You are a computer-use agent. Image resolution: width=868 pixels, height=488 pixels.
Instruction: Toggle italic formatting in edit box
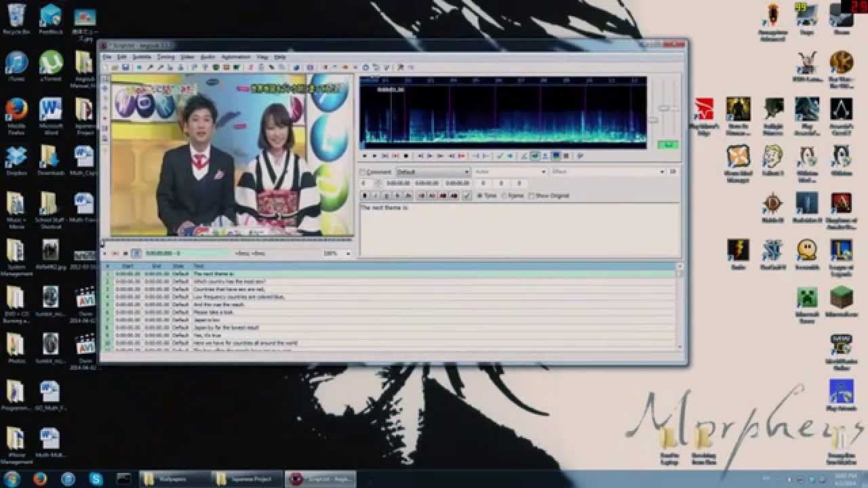tap(376, 195)
